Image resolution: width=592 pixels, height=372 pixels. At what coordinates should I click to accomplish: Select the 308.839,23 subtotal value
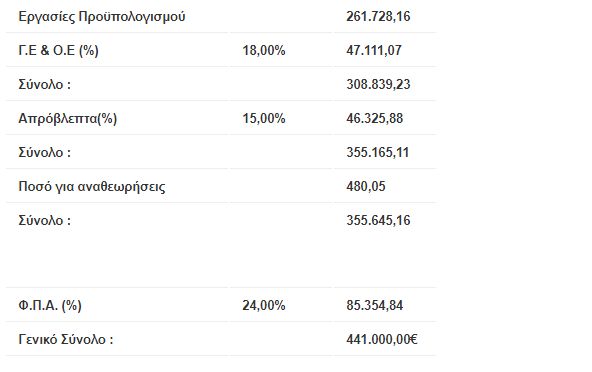click(378, 84)
